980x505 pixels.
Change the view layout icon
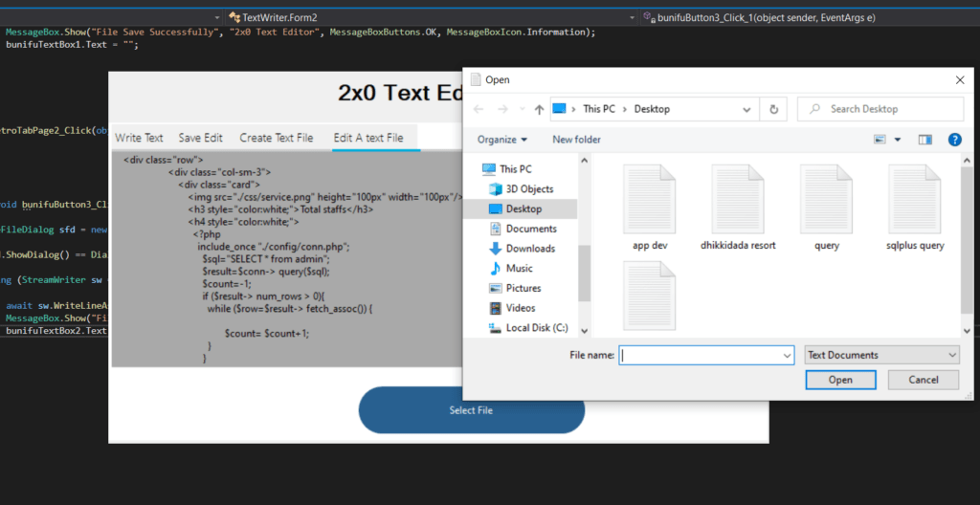click(880, 140)
